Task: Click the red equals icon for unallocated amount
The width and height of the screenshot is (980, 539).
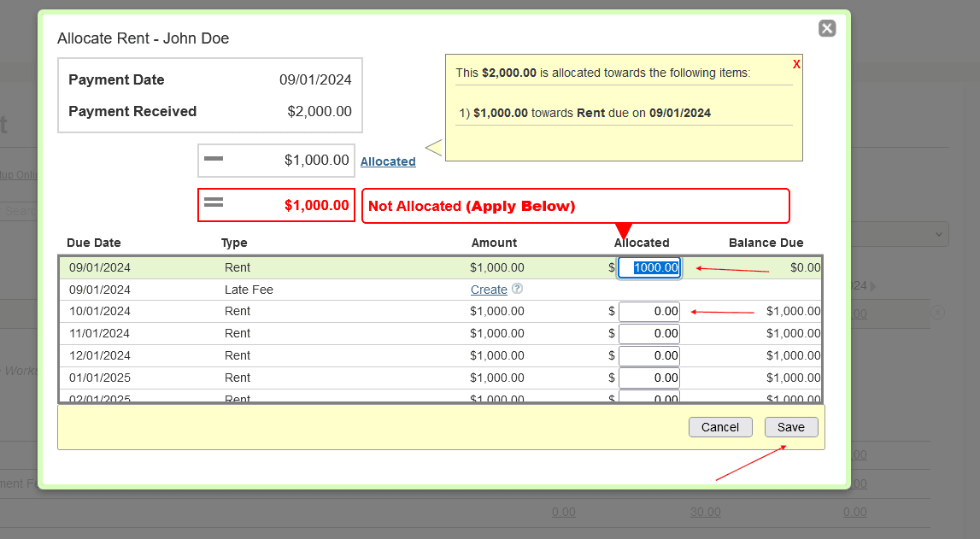Action: (214, 203)
